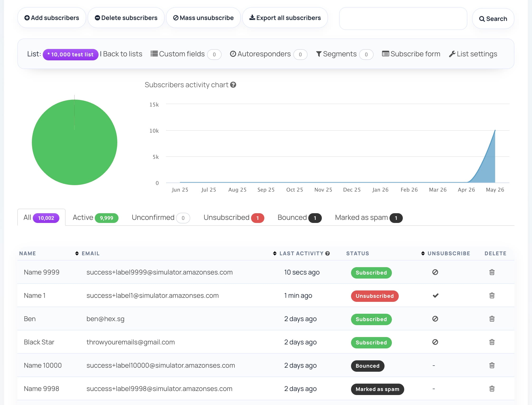
Task: Open the Marked as spam tab
Action: 368,217
